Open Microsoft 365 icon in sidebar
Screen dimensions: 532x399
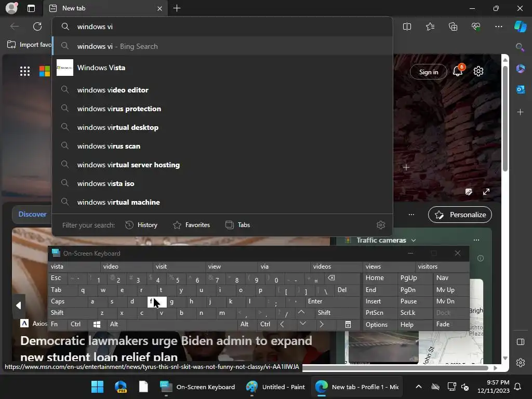point(520,69)
